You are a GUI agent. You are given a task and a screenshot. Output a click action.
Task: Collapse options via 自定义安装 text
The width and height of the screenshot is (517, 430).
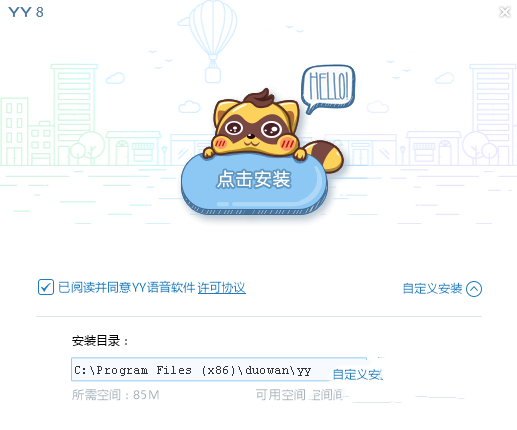(432, 289)
